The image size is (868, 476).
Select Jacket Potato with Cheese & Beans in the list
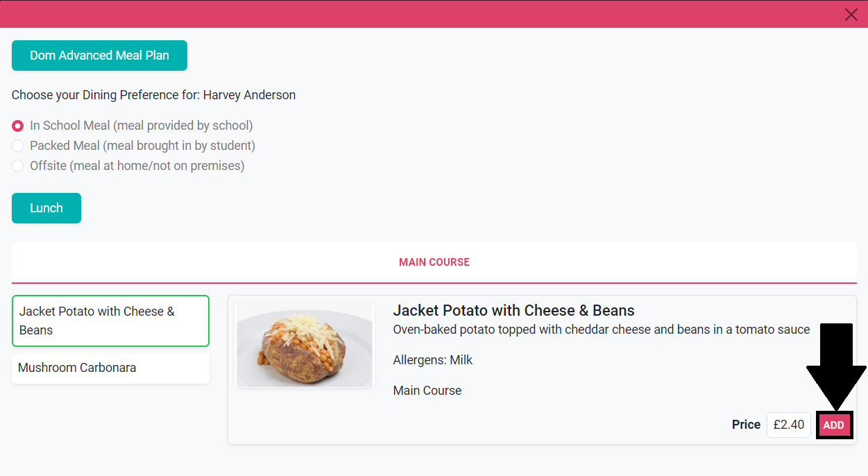(110, 321)
